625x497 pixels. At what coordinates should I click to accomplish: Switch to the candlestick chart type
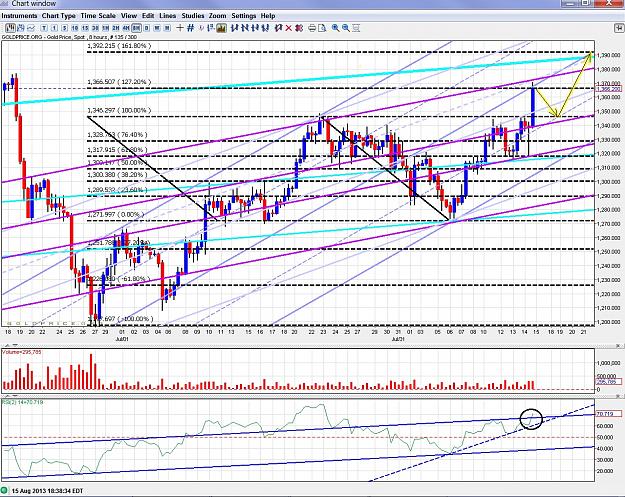20,28
